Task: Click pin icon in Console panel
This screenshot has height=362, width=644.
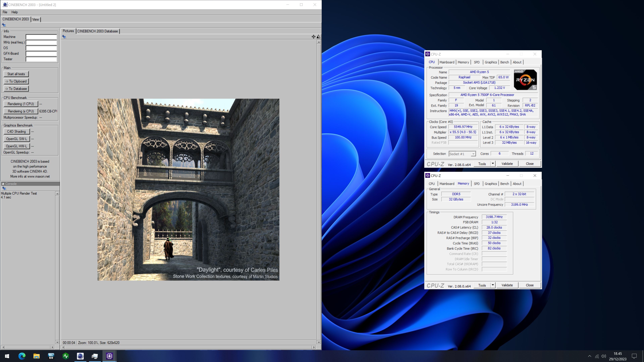Action: pyautogui.click(x=4, y=188)
